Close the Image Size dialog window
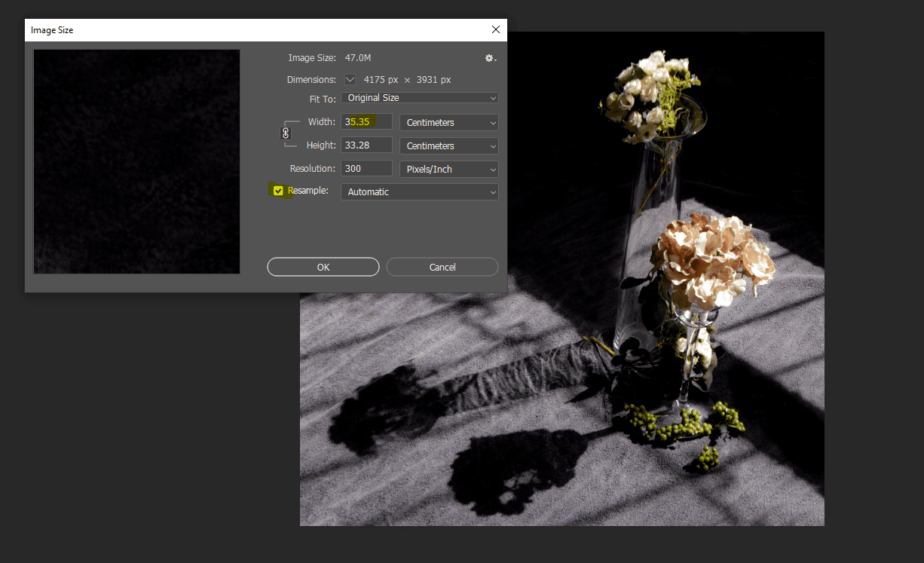This screenshot has width=924, height=563. coord(495,29)
